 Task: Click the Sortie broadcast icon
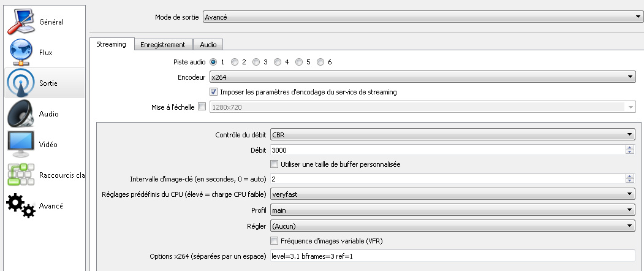pos(21,83)
